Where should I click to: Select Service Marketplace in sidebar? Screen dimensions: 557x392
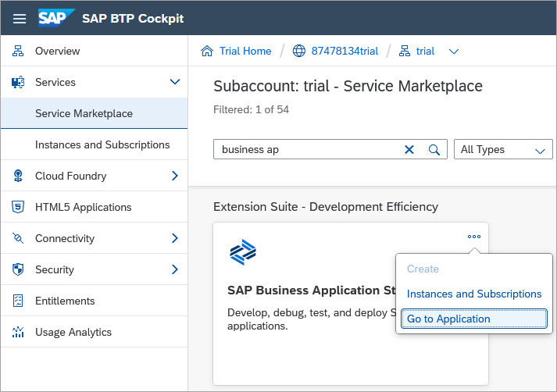point(95,113)
